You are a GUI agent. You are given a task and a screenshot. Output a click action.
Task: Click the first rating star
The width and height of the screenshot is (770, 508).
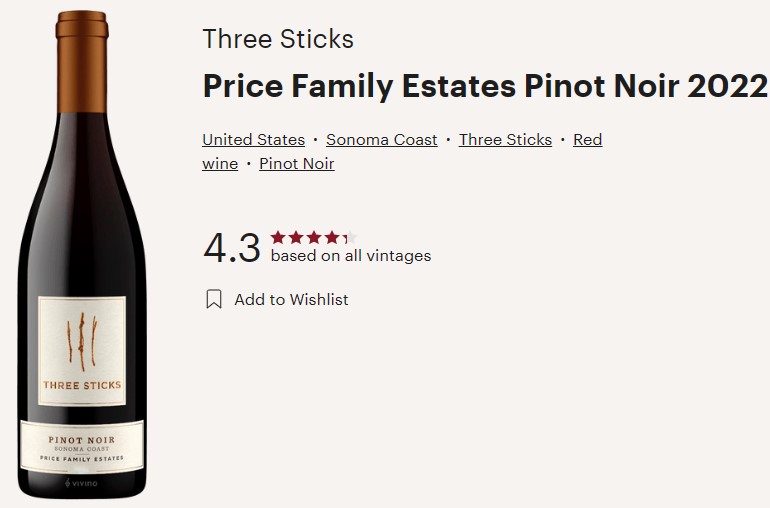[x=278, y=238]
